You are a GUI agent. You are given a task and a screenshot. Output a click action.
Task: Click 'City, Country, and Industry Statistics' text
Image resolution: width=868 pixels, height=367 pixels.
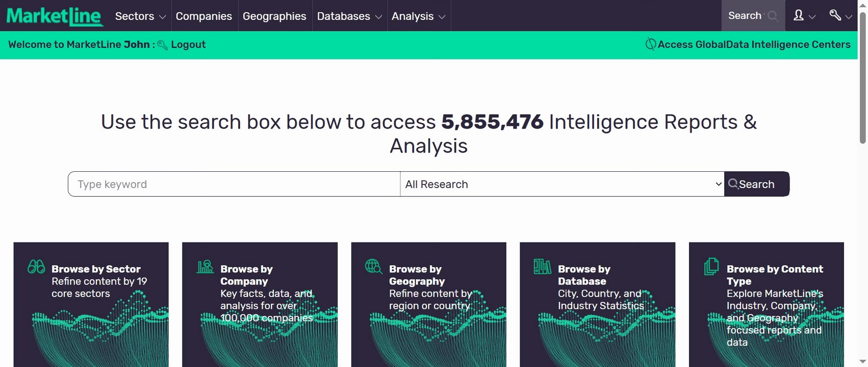coord(601,300)
